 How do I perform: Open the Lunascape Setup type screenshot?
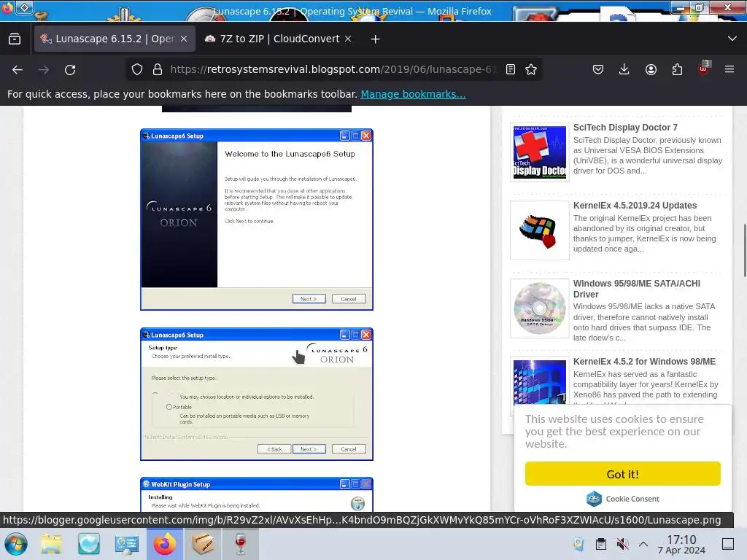pos(257,394)
